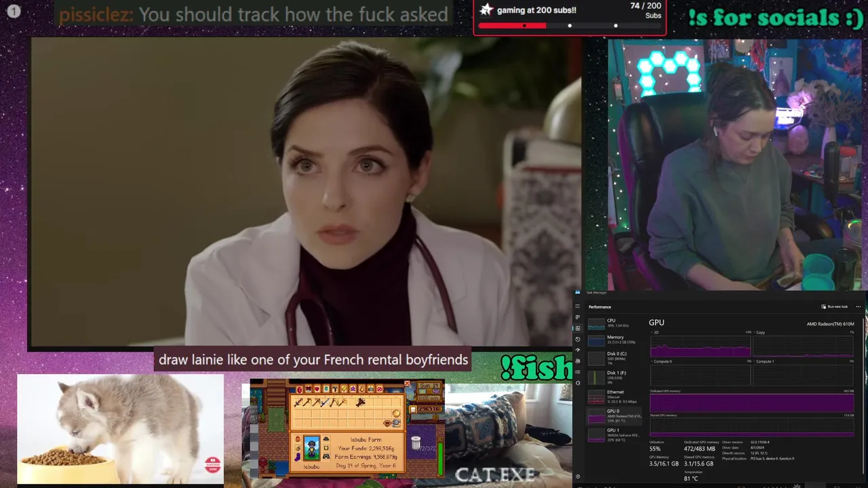The width and height of the screenshot is (868, 488).
Task: Select Memory in performance list
Action: point(614,340)
